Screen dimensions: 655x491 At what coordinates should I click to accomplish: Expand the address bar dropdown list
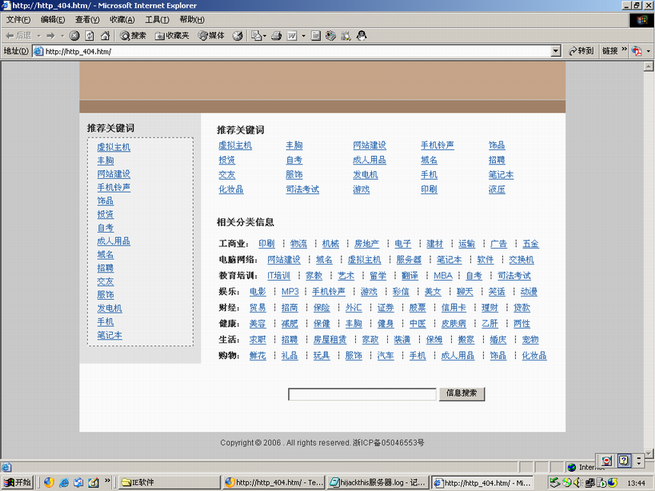(x=555, y=51)
